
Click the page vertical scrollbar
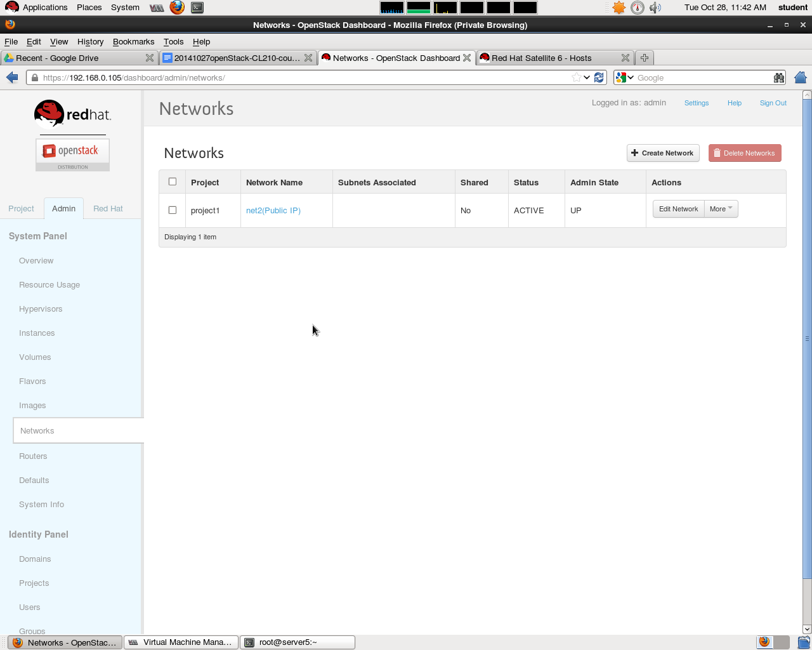coord(807,339)
